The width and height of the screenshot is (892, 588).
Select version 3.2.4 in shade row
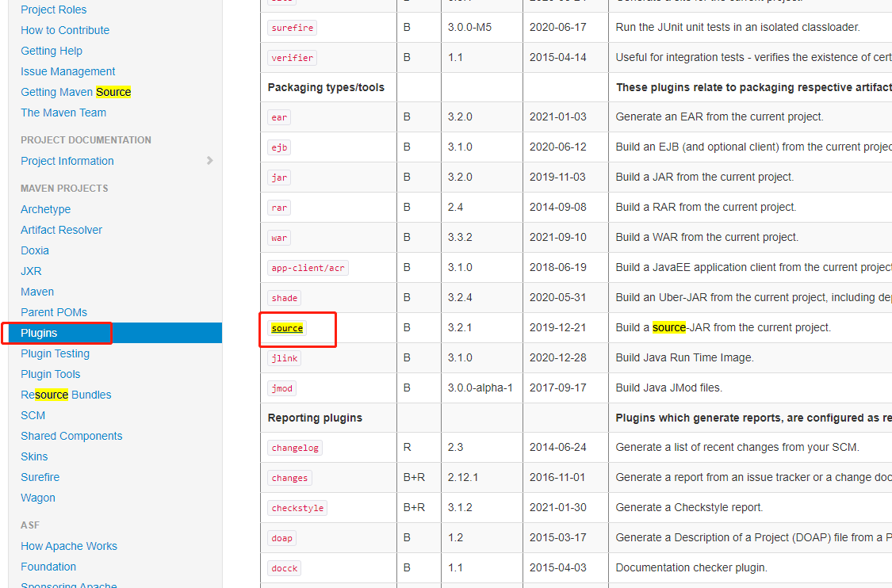pyautogui.click(x=460, y=297)
